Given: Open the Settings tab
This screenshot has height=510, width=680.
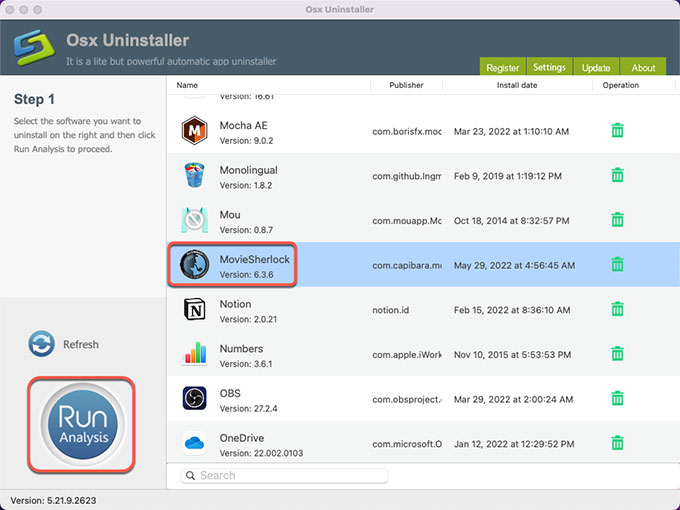Looking at the screenshot, I should click(549, 67).
